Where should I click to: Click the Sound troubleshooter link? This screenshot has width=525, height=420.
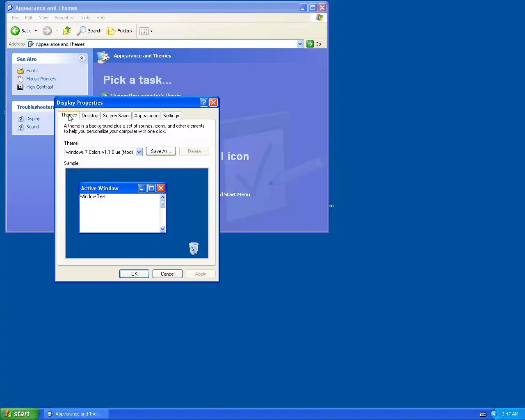(32, 127)
